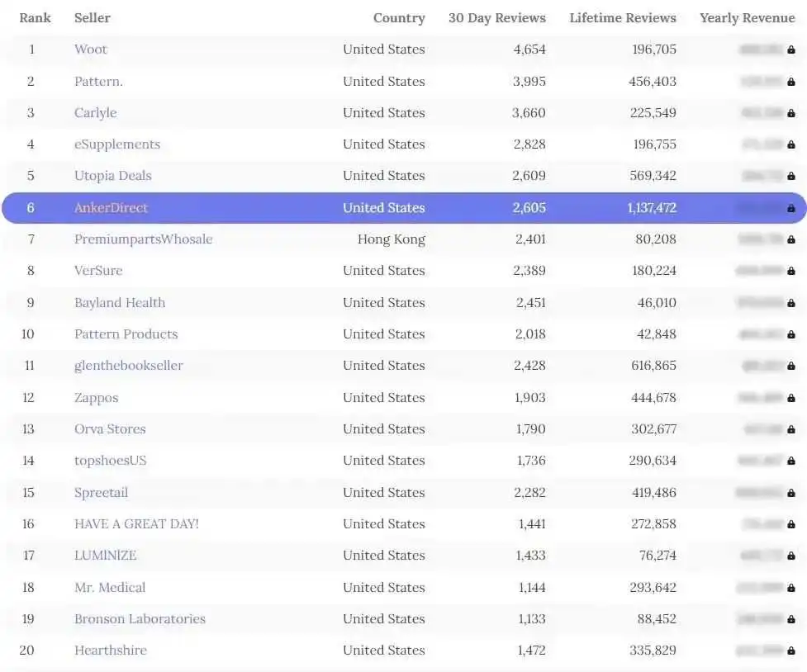Open the PremiumpartsWhosale seller link
807x672 pixels.
tap(143, 239)
